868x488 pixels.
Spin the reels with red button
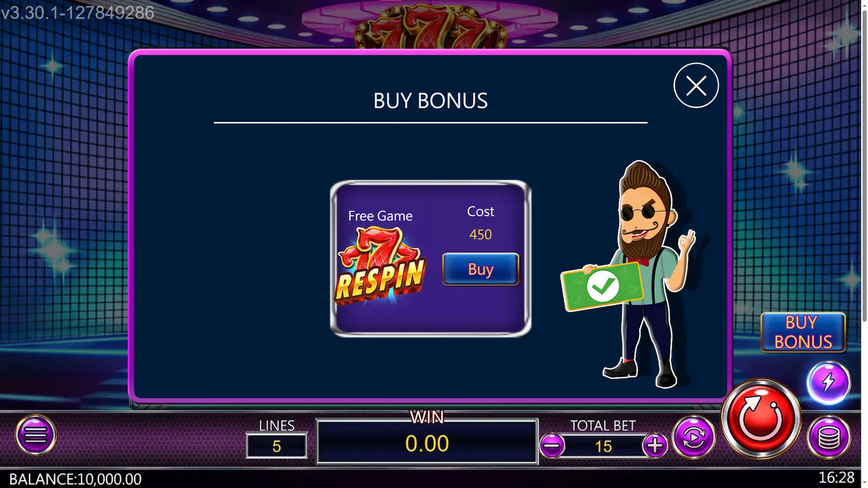pos(761,419)
